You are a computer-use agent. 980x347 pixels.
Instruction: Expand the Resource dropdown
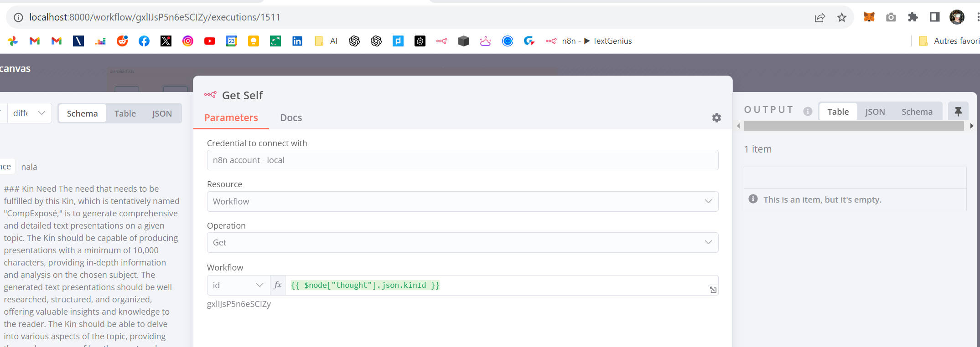[462, 201]
